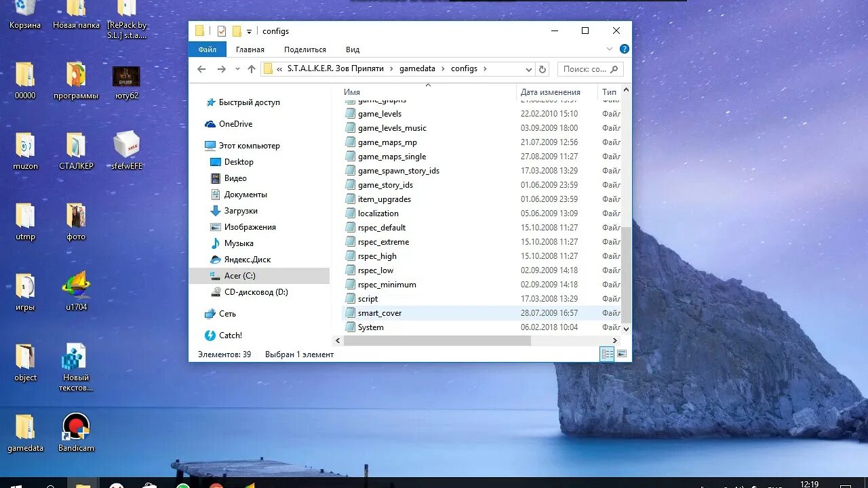
Task: Click scroll-down arrow of file list
Action: point(626,328)
